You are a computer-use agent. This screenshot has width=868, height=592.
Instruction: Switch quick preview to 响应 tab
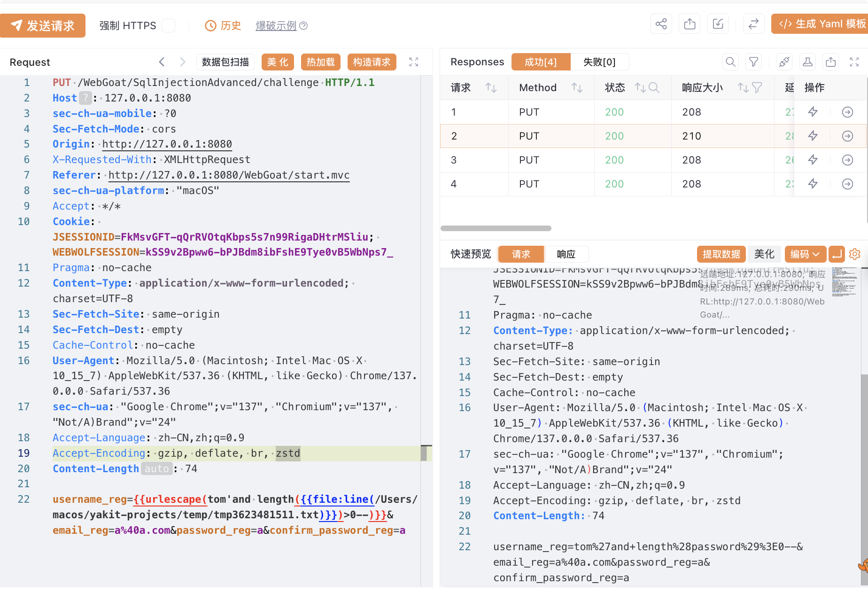(566, 254)
